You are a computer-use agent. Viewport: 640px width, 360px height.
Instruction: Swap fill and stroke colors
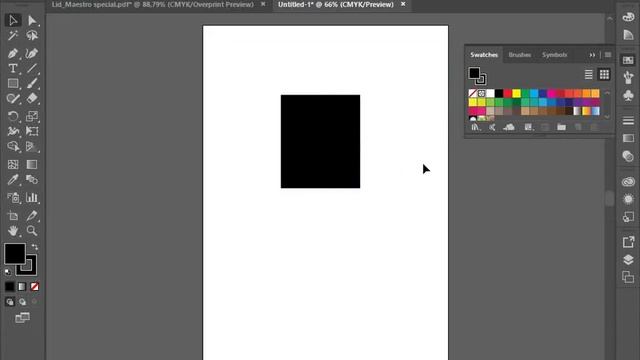(x=35, y=247)
